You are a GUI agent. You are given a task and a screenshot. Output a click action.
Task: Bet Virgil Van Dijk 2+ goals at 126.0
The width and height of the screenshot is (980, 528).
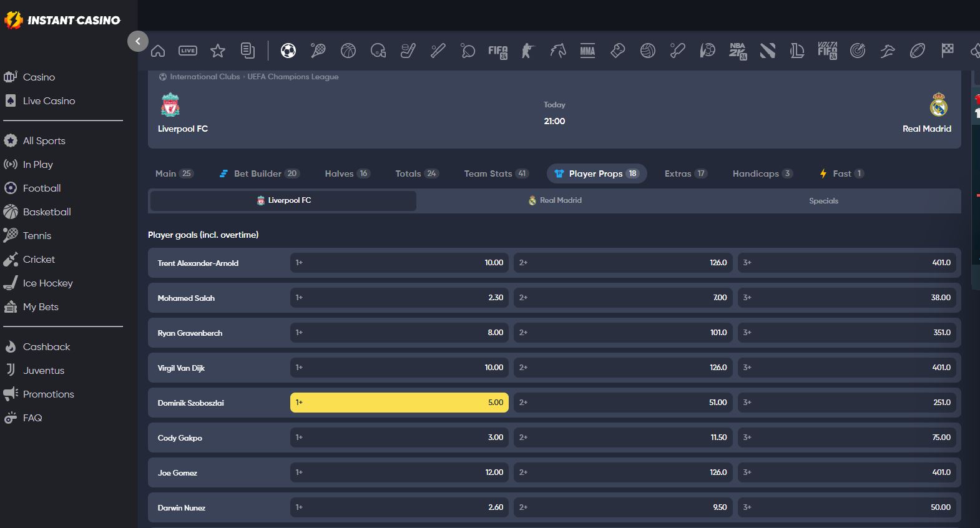(x=623, y=368)
